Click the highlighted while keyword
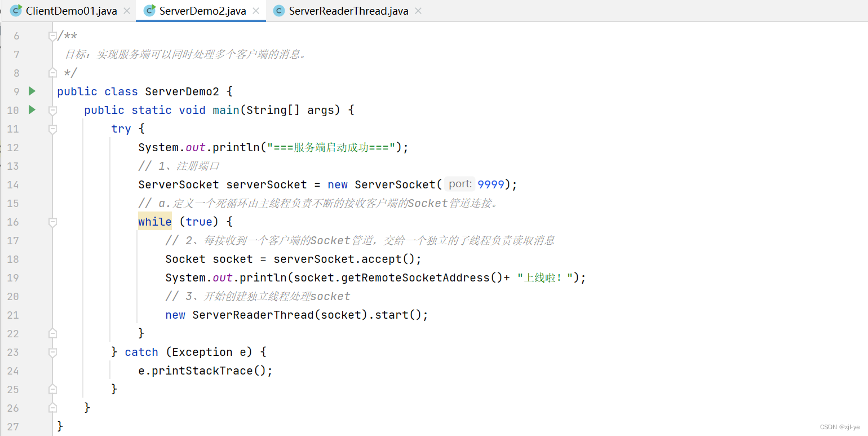Image resolution: width=868 pixels, height=436 pixels. click(155, 222)
